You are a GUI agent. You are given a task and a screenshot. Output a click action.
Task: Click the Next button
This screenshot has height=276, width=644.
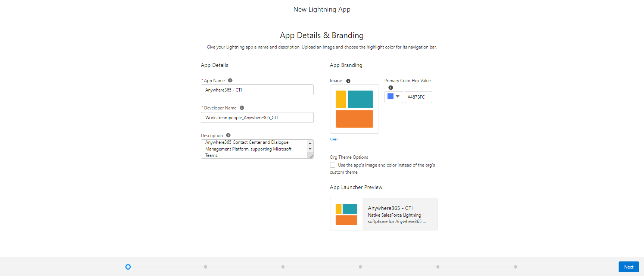(628, 267)
